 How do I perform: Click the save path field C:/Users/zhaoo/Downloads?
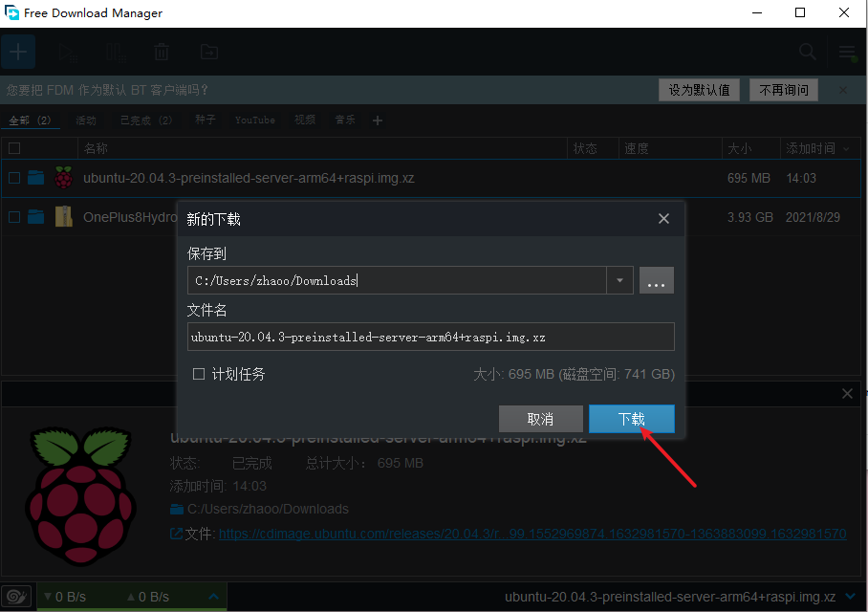(x=397, y=280)
